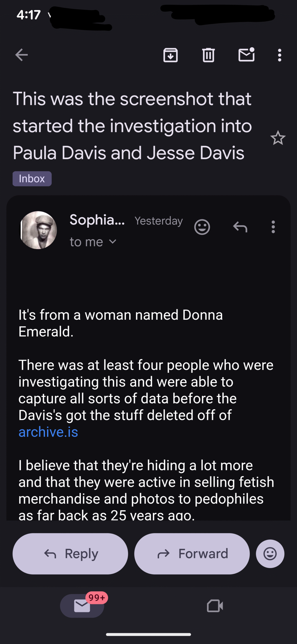Tap the back arrow to leave email

[x=21, y=55]
